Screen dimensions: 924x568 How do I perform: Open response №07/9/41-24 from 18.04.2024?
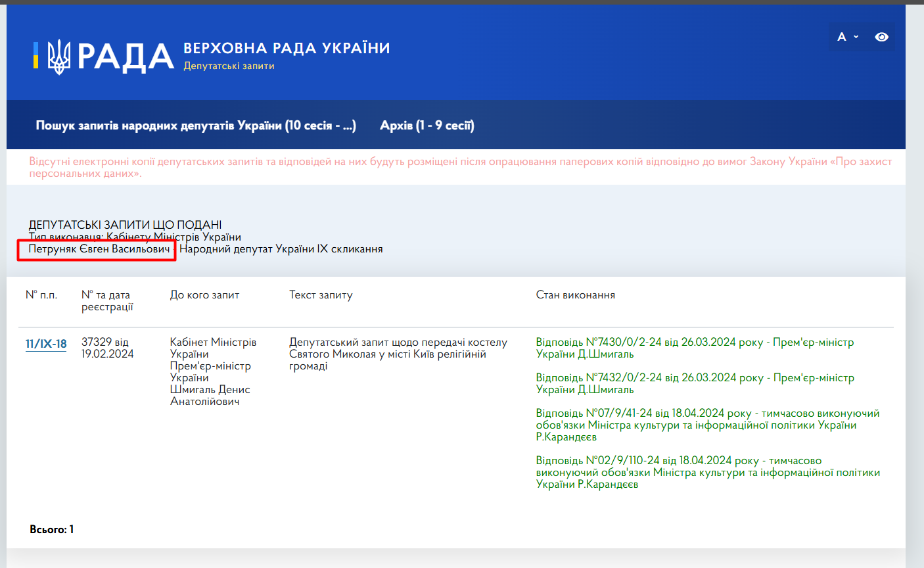[x=708, y=425]
